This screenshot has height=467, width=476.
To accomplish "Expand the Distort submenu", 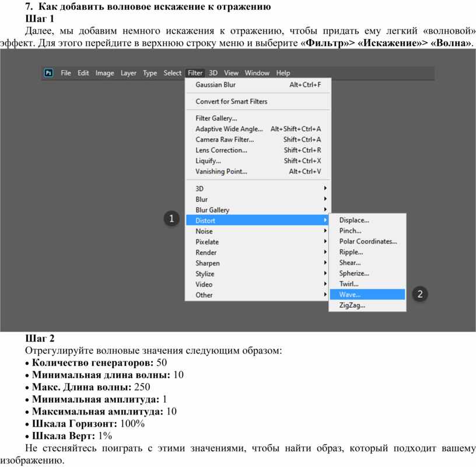I will (257, 220).
